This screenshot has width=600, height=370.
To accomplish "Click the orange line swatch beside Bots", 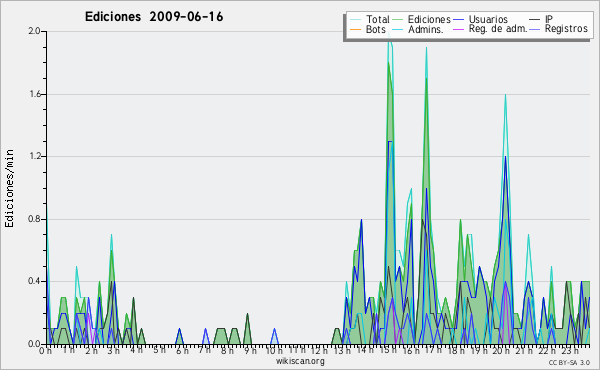I will [355, 29].
